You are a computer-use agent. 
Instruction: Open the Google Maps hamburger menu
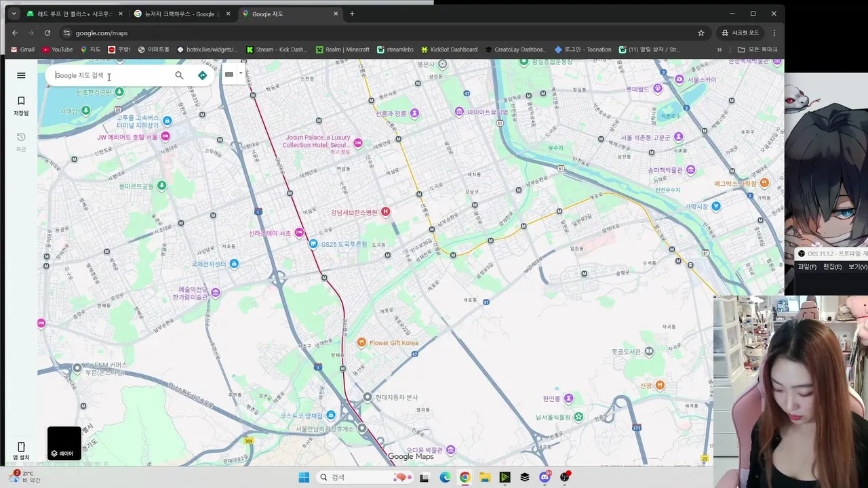pos(21,75)
